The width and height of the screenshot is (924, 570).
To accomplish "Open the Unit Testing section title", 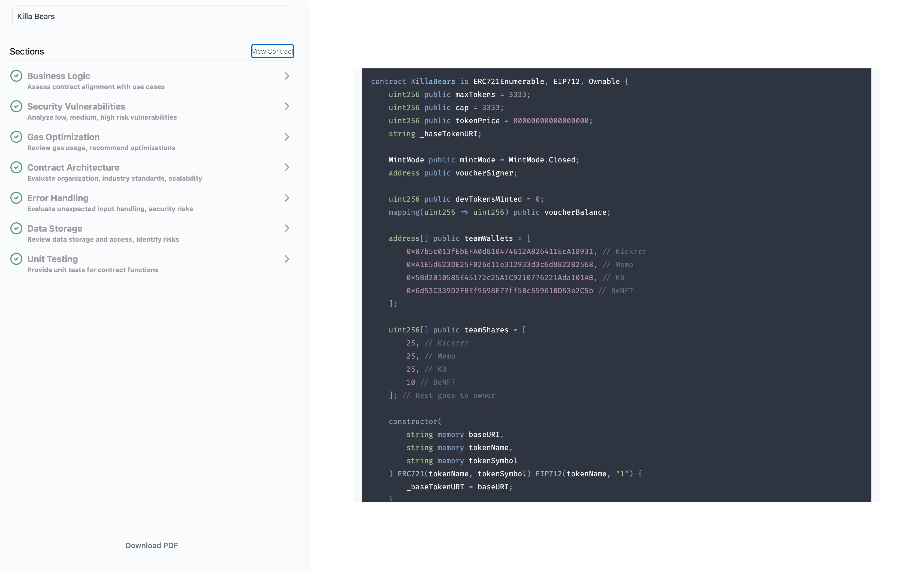I will pos(52,259).
